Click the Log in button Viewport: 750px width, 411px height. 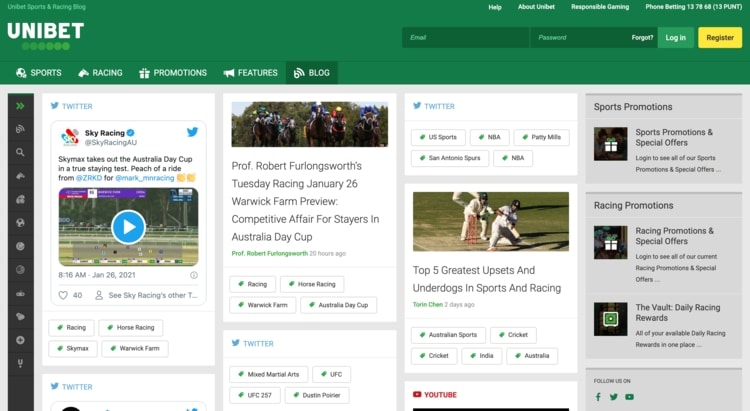pos(675,37)
